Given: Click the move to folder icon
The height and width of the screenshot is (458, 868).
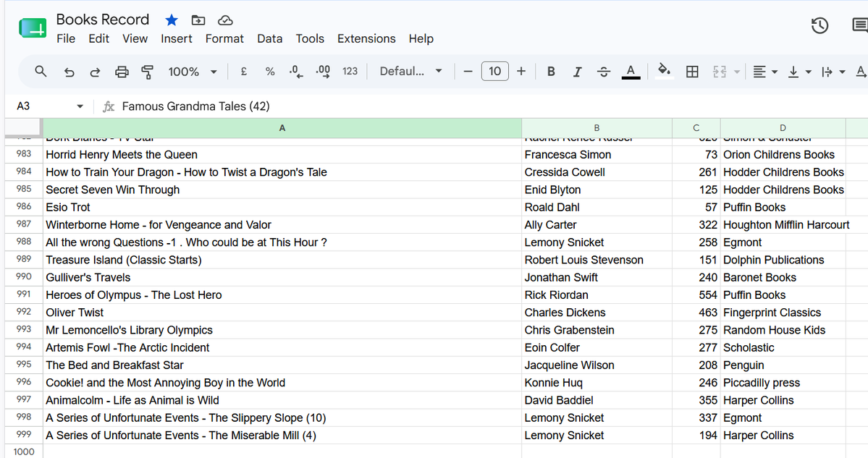Looking at the screenshot, I should pos(198,20).
